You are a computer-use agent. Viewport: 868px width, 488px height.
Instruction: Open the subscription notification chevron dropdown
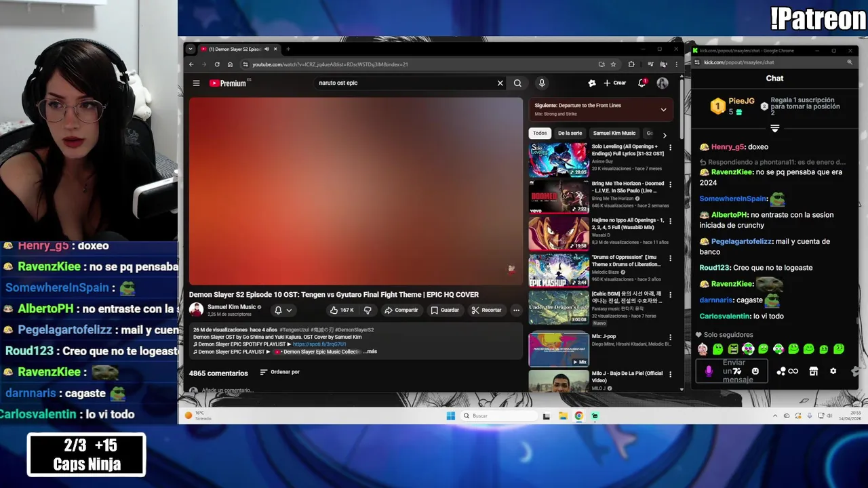(x=289, y=310)
